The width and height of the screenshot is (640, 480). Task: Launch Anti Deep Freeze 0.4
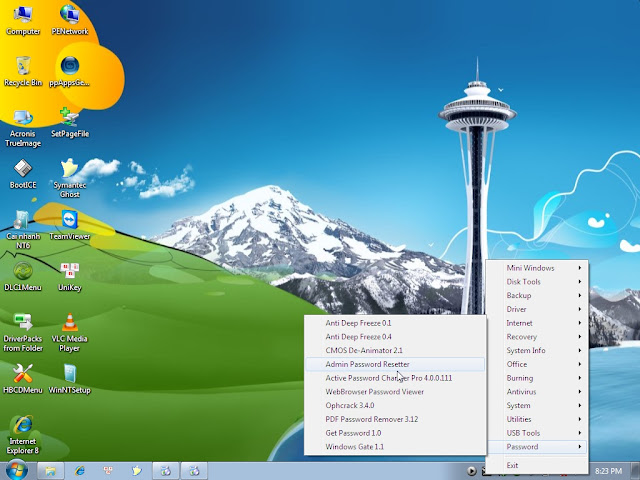(x=395, y=337)
